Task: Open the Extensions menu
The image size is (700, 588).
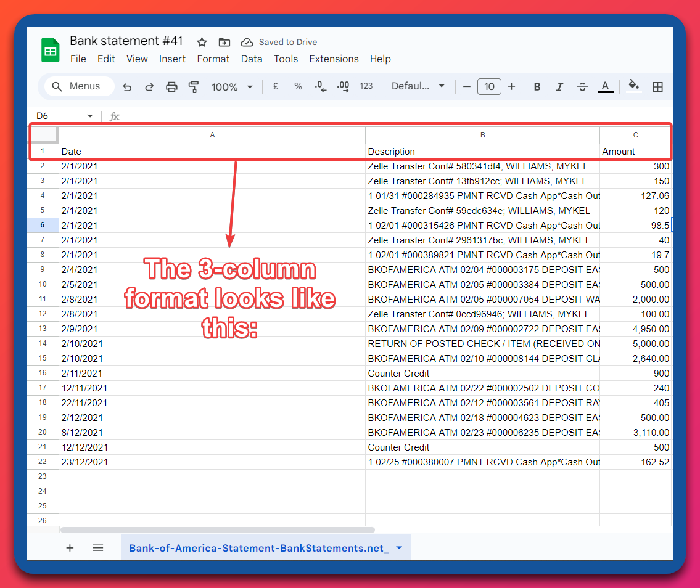Action: pyautogui.click(x=334, y=59)
